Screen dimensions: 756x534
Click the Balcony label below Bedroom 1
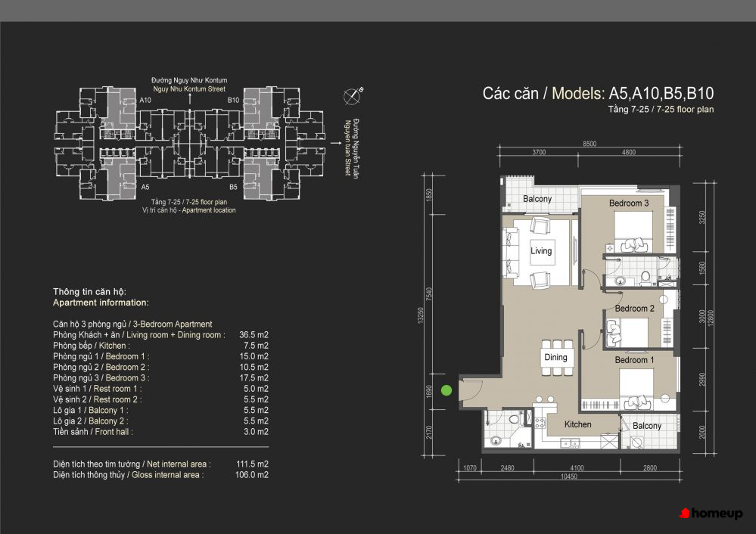pyautogui.click(x=647, y=426)
